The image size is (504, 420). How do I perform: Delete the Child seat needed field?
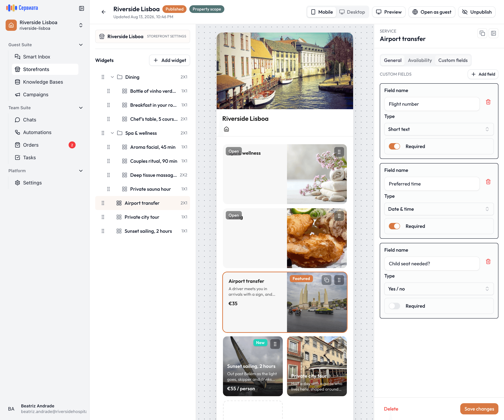coord(488,262)
